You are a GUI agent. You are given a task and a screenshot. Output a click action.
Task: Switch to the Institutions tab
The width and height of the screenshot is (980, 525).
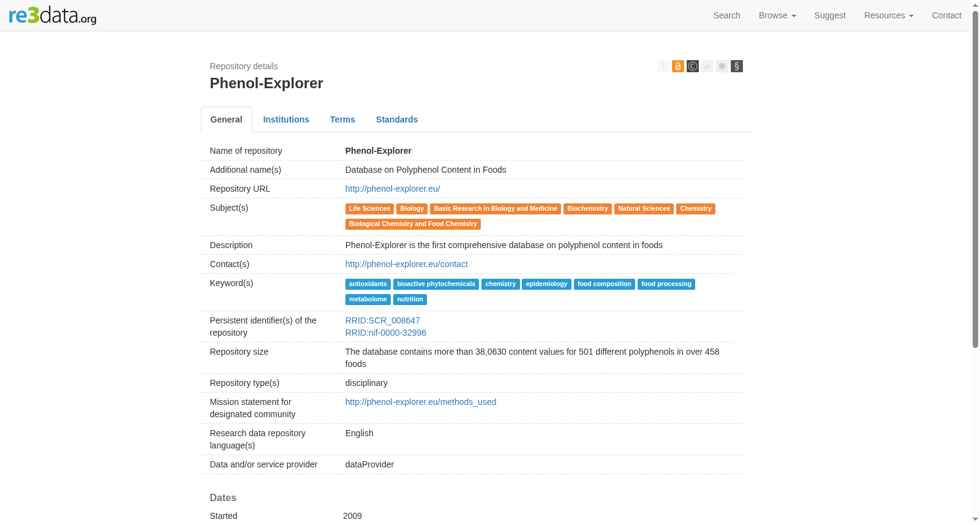point(286,119)
